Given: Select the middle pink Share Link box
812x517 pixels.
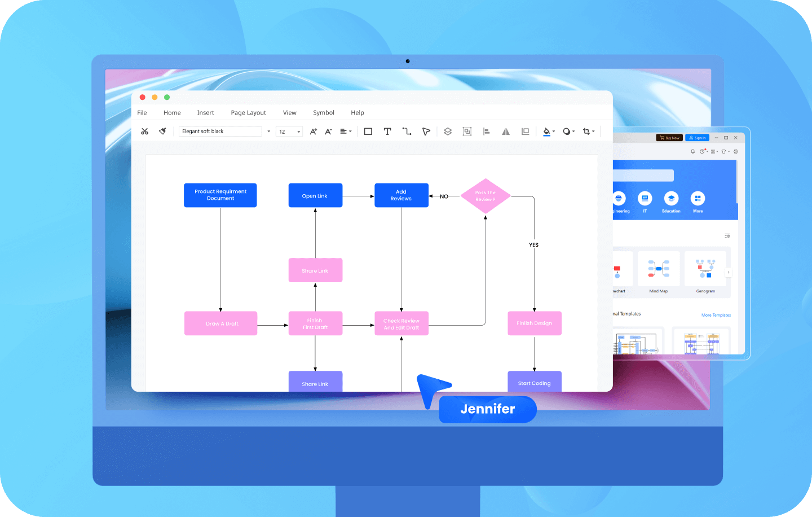Looking at the screenshot, I should [x=315, y=270].
